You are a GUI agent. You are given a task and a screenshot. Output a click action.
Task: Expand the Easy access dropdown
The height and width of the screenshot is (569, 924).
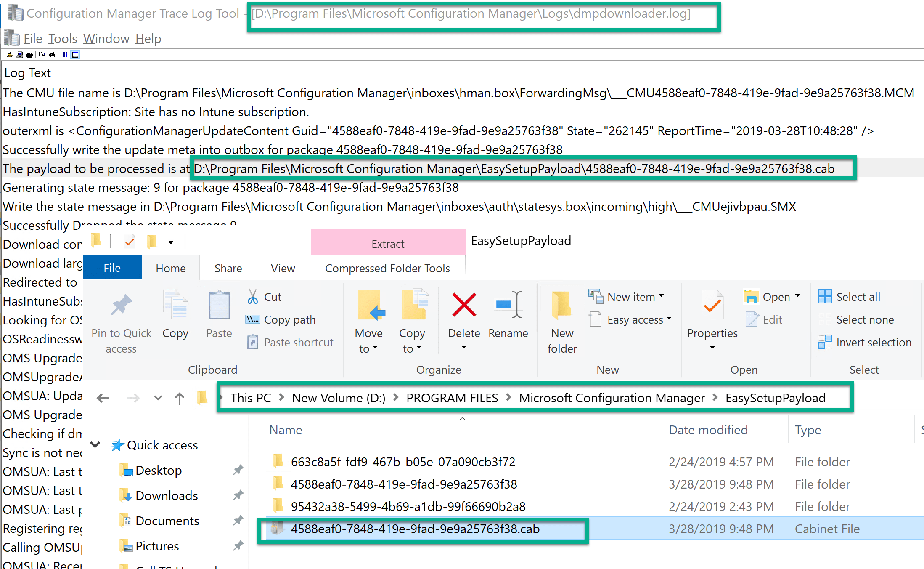(635, 319)
